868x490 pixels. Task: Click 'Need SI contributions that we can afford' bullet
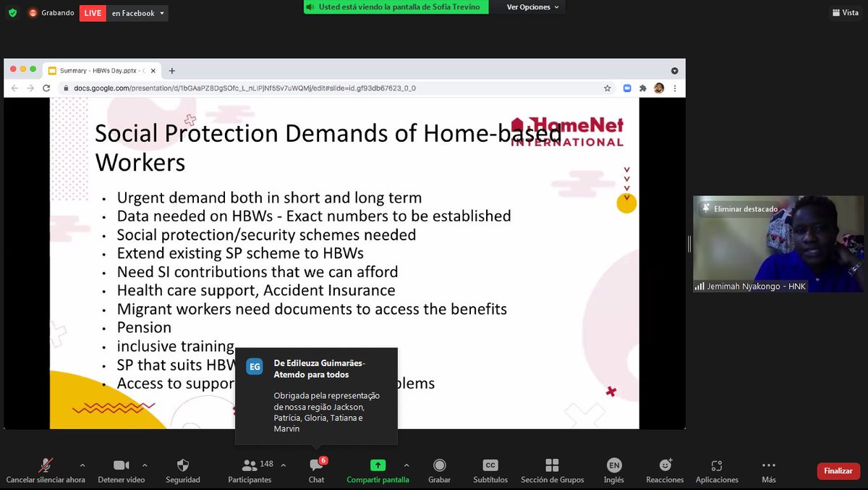coord(258,271)
